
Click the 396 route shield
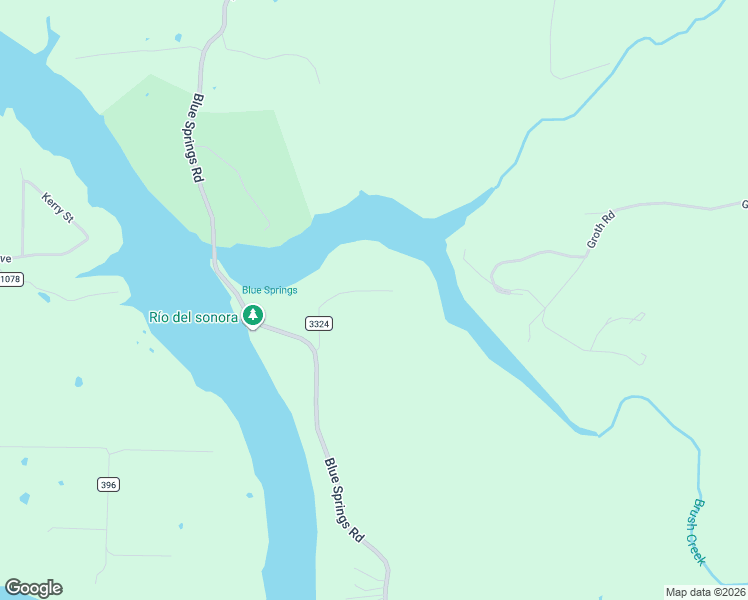[x=108, y=485]
